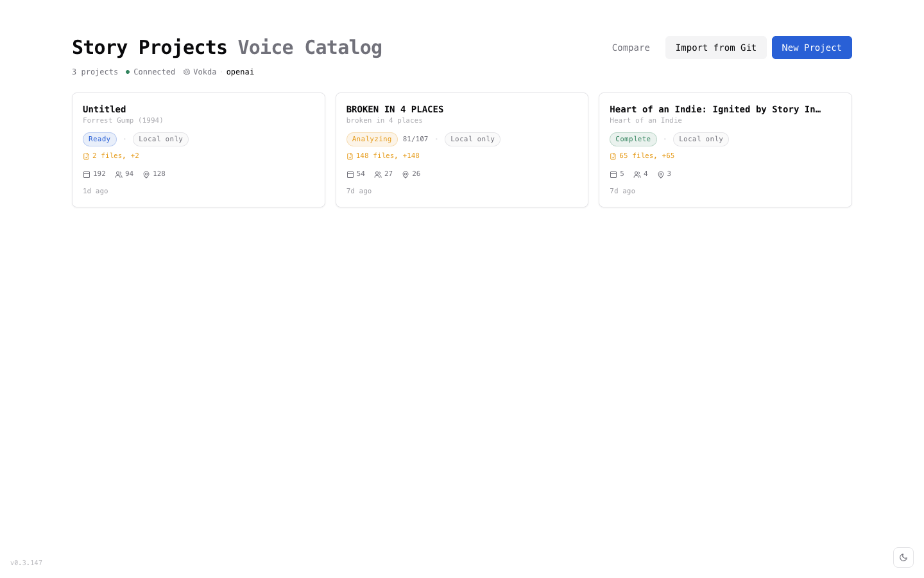Click the locations pin icon showing 128
Image resolution: width=924 pixels, height=578 pixels.
pyautogui.click(x=146, y=174)
